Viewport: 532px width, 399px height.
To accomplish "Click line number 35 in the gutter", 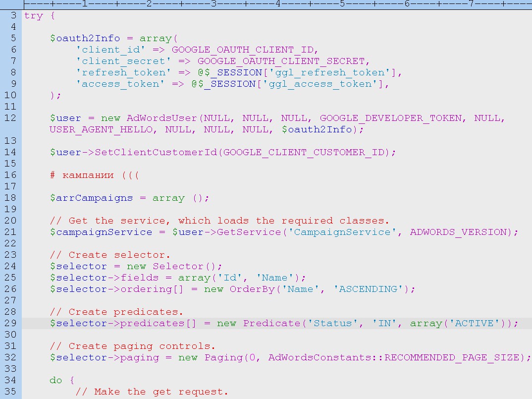I will (x=10, y=392).
